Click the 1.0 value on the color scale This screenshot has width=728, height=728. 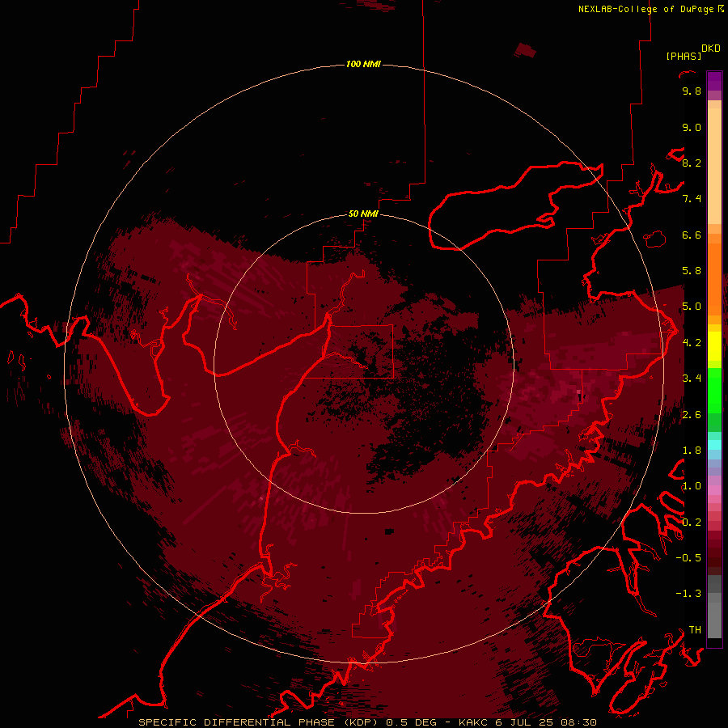coord(692,486)
